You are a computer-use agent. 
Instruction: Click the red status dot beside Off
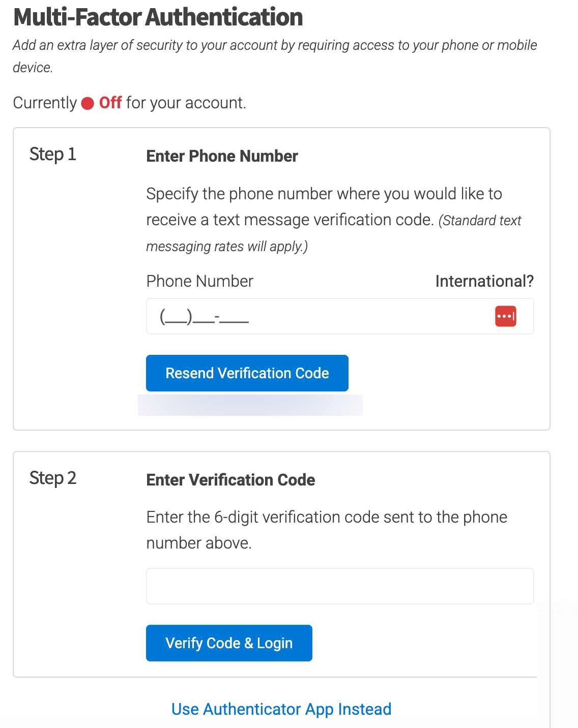[88, 104]
